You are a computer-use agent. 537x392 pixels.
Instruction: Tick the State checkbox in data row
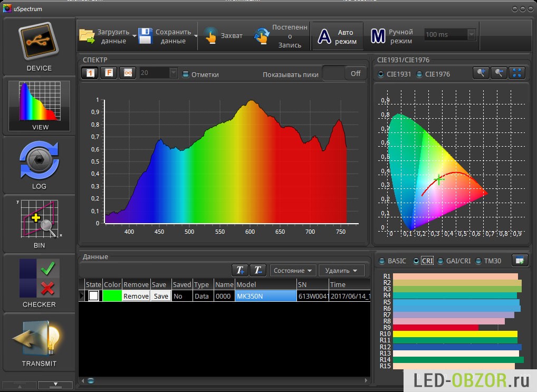[x=93, y=296]
